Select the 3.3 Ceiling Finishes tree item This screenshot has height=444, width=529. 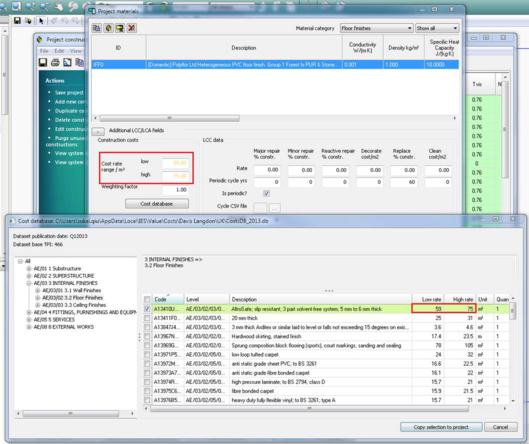[74, 305]
